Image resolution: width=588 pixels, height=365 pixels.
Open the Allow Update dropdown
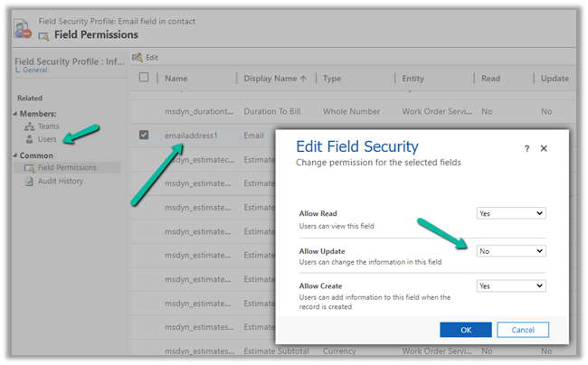[x=511, y=250]
